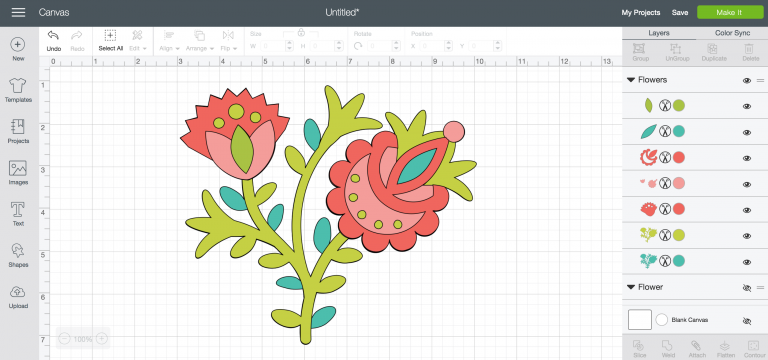Select the Layers tab
Viewport: 768px width, 360px height.
(x=659, y=33)
